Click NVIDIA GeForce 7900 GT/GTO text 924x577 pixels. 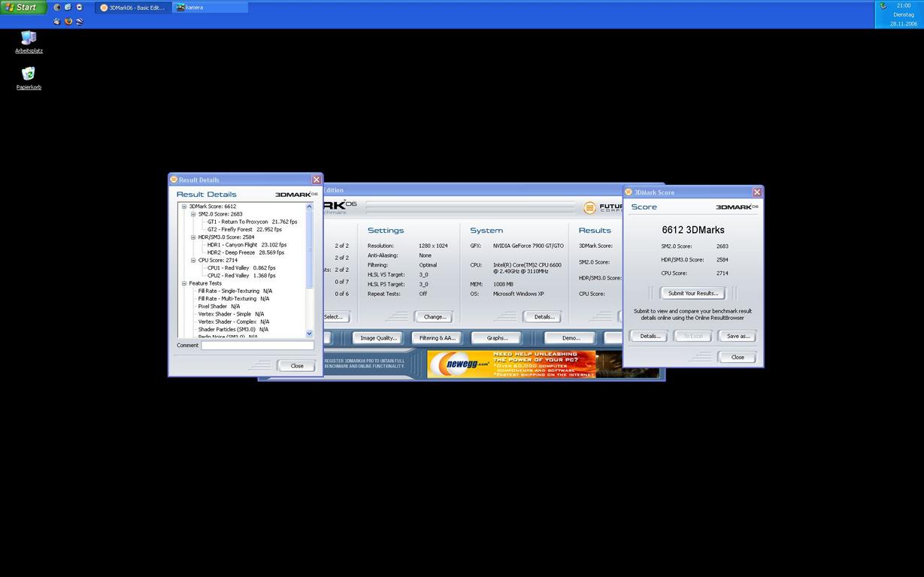pos(529,246)
